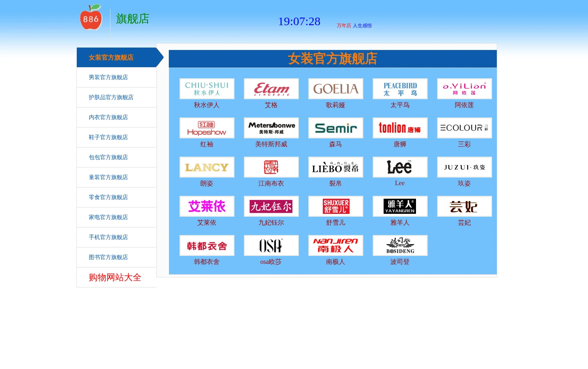Open the ECOLOUR 三彩 logo
Screen dimensions: 588x369
tap(464, 128)
